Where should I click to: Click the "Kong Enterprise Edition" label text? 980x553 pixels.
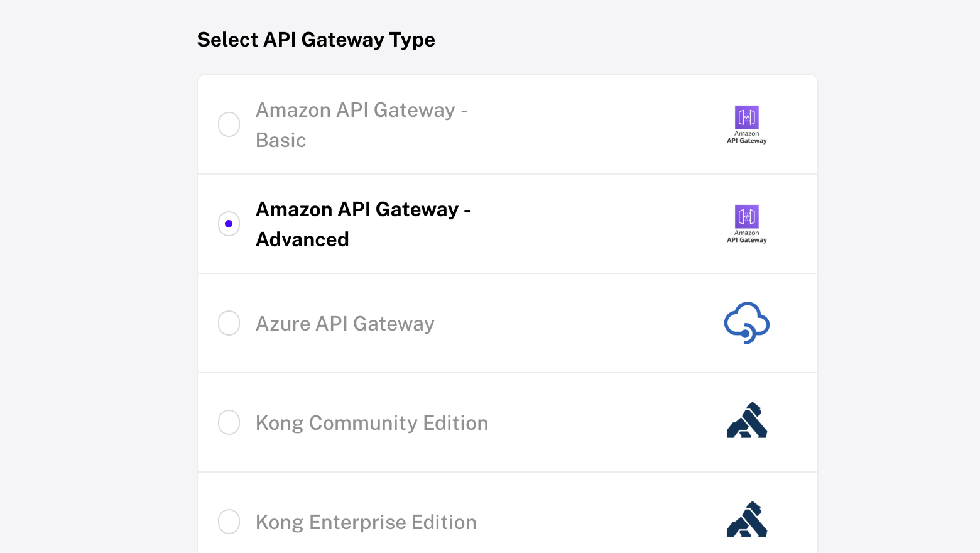point(366,522)
